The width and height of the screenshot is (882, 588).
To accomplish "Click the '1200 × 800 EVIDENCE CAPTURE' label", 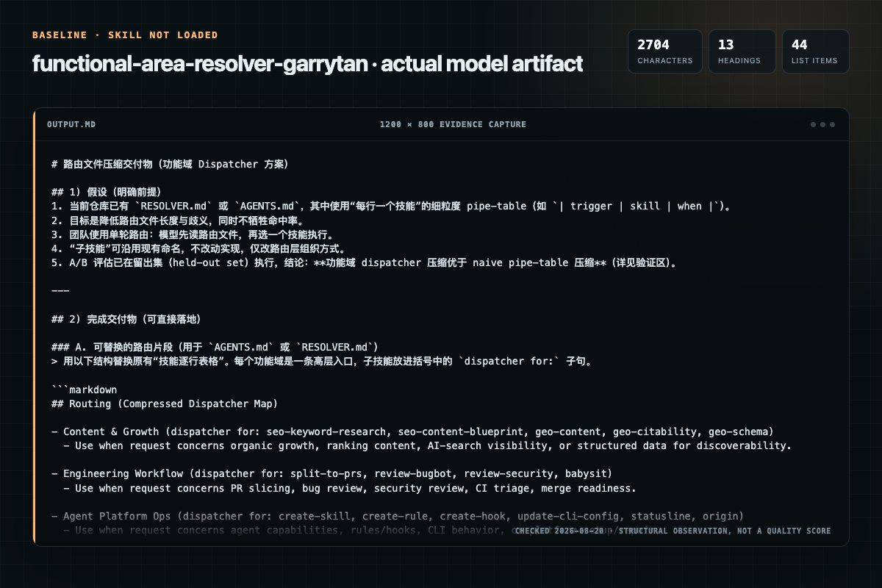I will click(453, 124).
